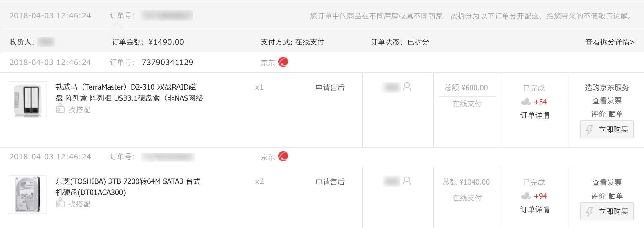Open 订单详情 for the ¥1040.00 order

click(x=535, y=210)
